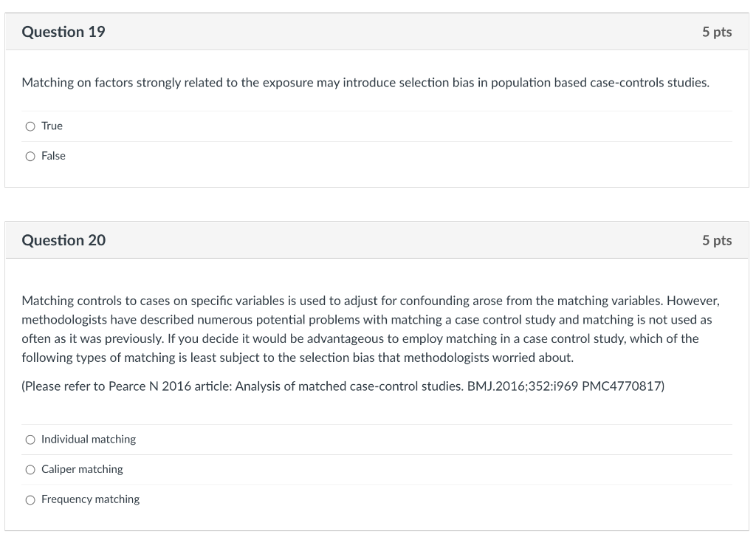756x543 pixels.
Task: Click the Question 20 paragraph about matching controls
Action: click(370, 329)
